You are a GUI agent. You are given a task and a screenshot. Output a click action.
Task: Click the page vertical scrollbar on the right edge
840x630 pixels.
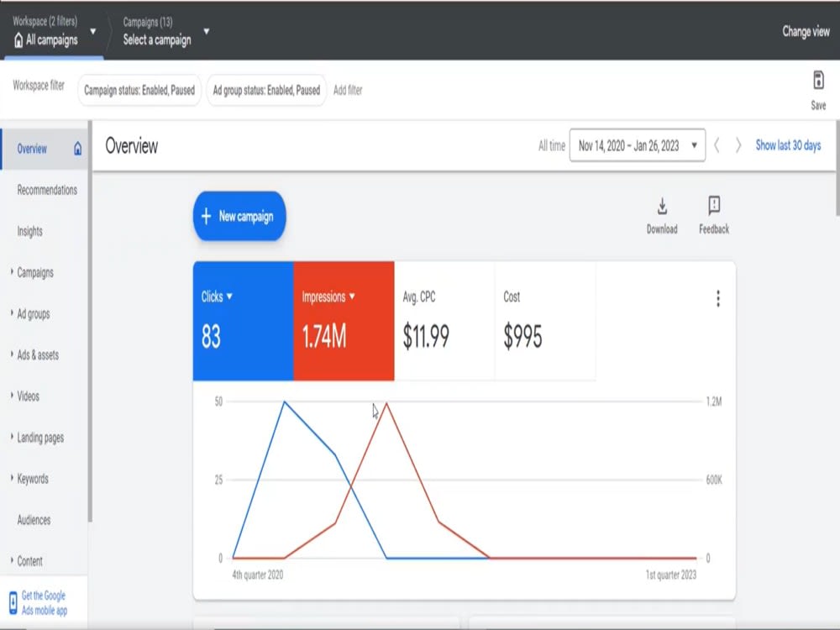click(x=837, y=168)
